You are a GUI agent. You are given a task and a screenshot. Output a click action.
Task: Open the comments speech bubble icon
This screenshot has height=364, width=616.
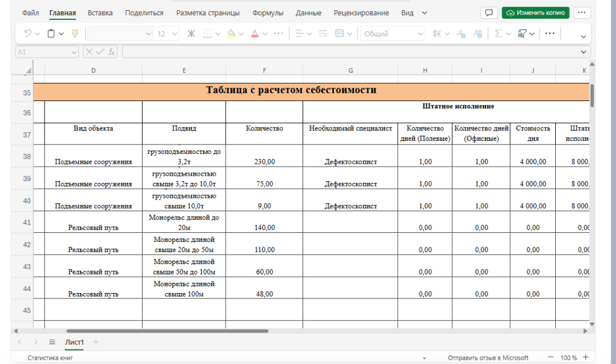point(489,13)
